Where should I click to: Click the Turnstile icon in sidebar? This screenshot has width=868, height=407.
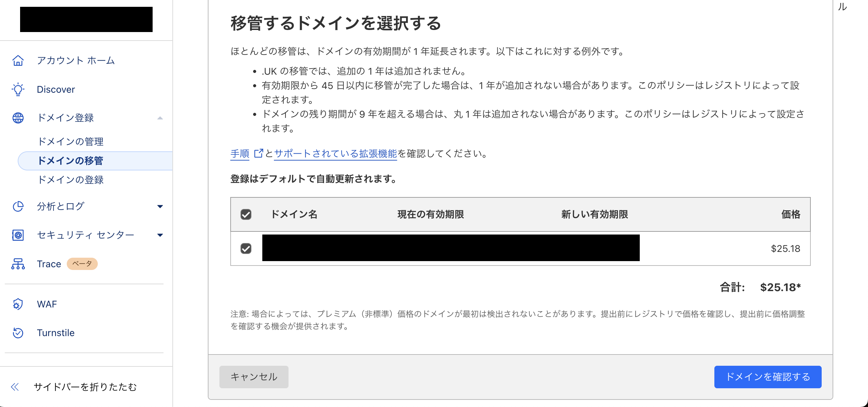click(18, 333)
